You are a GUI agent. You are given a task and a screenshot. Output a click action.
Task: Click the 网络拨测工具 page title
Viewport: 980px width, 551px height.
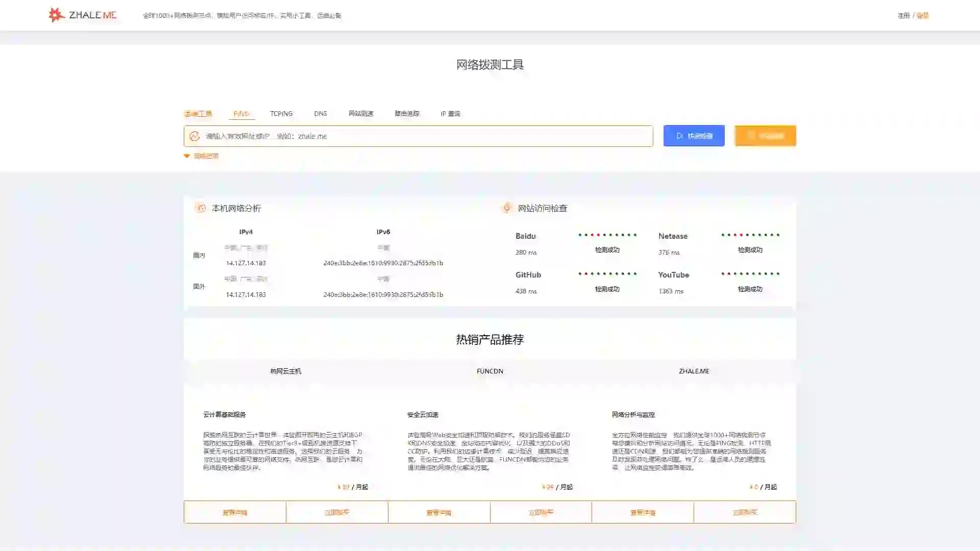pos(490,65)
